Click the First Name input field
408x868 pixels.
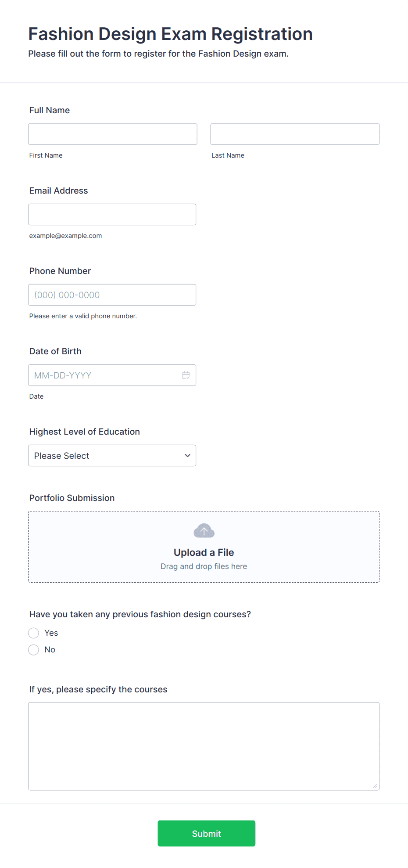[112, 134]
